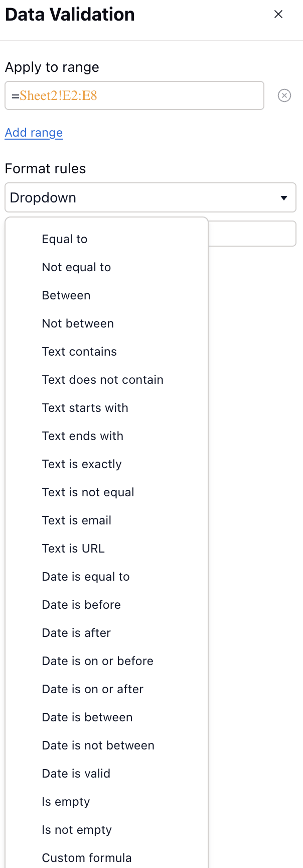Choose "Not equal to" from the rule list
Viewport: 303px width, 868px height.
(x=76, y=267)
